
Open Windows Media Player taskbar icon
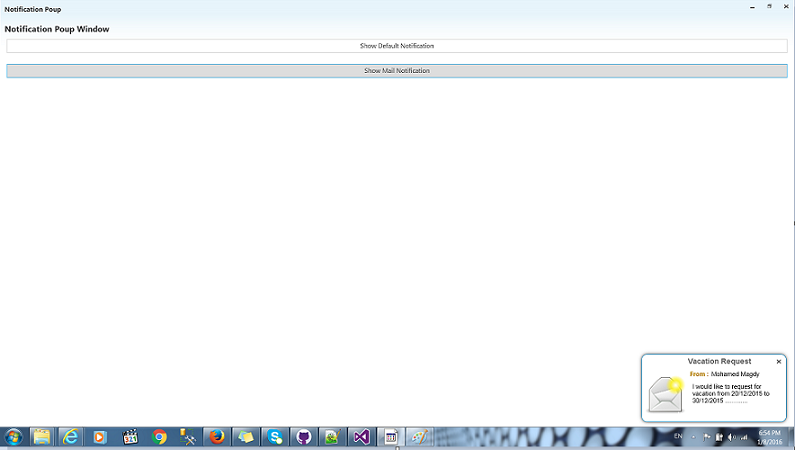tap(100, 437)
